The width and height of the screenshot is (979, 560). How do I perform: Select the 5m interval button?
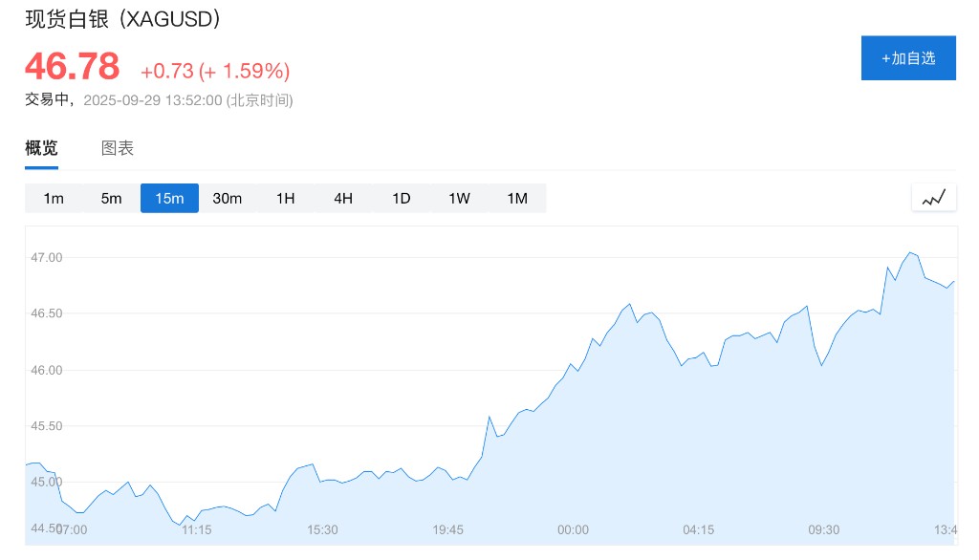pos(112,199)
